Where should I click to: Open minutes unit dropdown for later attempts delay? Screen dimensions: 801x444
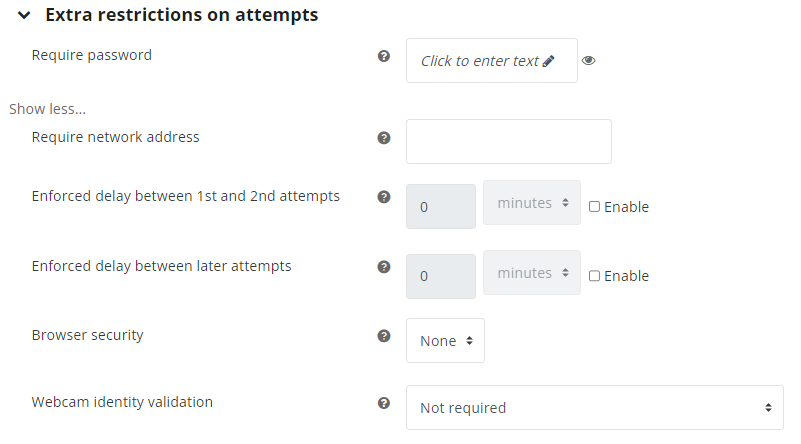tap(532, 272)
